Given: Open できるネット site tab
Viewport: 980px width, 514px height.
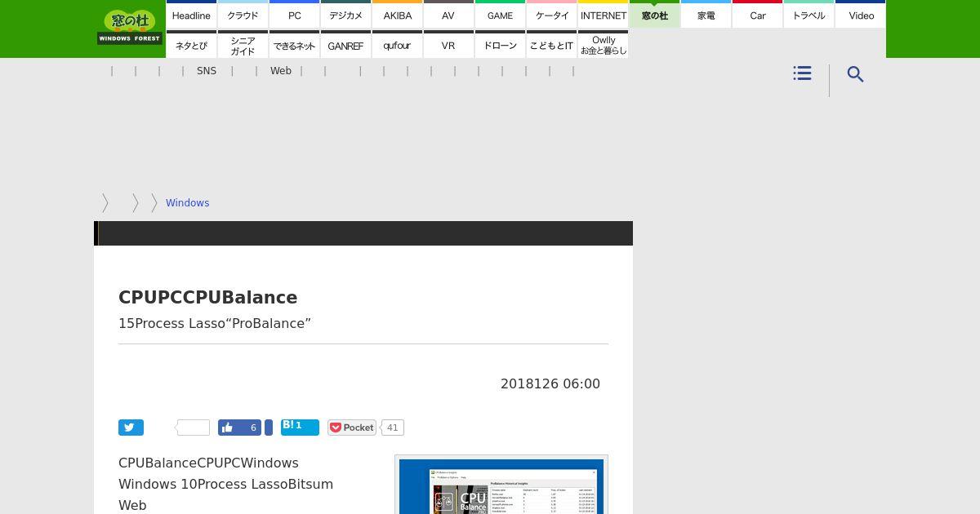Looking at the screenshot, I should click(x=294, y=45).
